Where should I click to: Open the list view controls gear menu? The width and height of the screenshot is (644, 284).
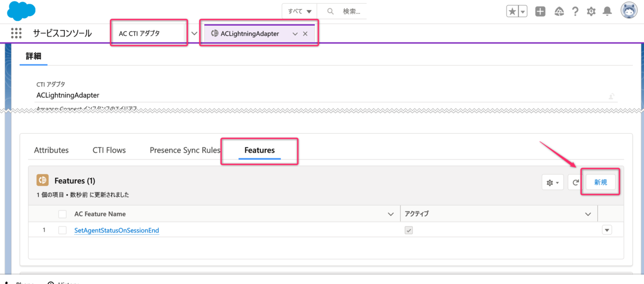tap(552, 183)
